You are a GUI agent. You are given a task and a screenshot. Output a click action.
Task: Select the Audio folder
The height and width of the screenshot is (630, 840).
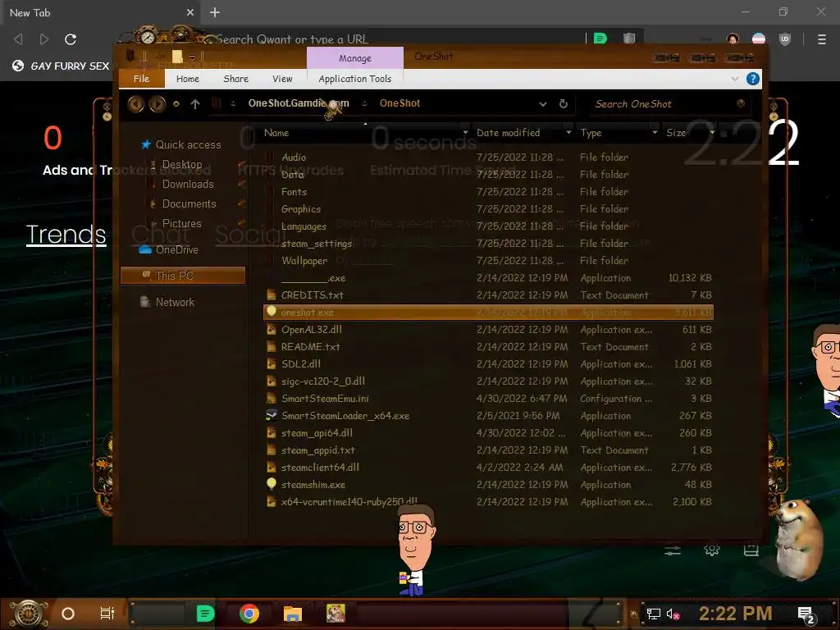click(294, 157)
